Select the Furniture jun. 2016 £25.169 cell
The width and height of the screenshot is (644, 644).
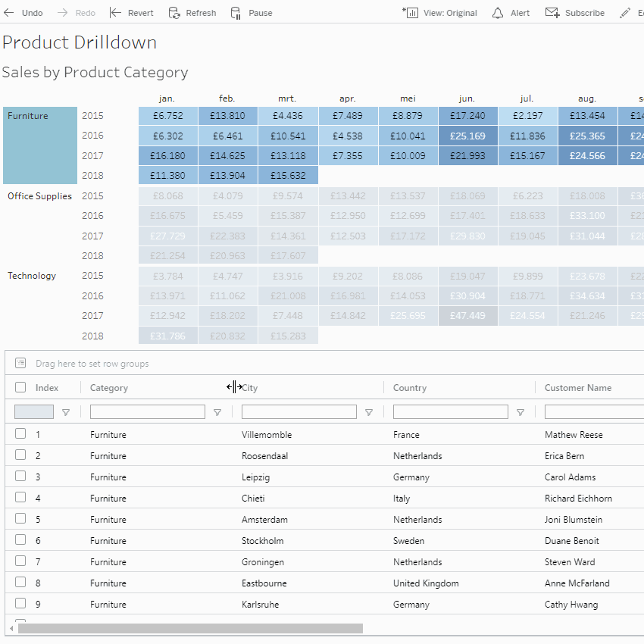coord(467,136)
